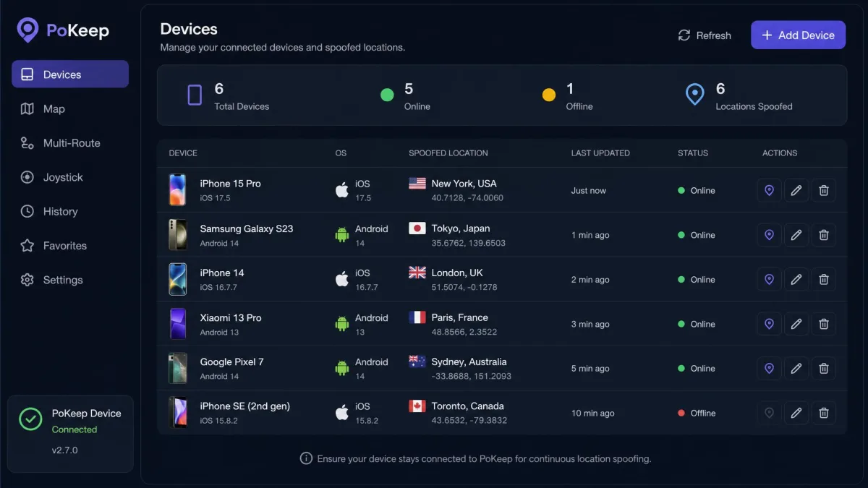The width and height of the screenshot is (868, 488).
Task: Delete the Xiaomi 13 Pro device
Action: pyautogui.click(x=823, y=324)
